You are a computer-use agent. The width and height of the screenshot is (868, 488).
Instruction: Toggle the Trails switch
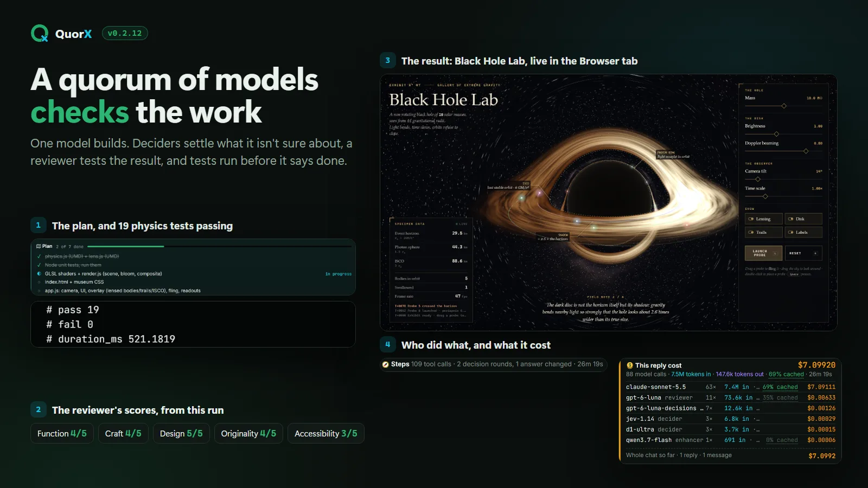[x=764, y=232]
